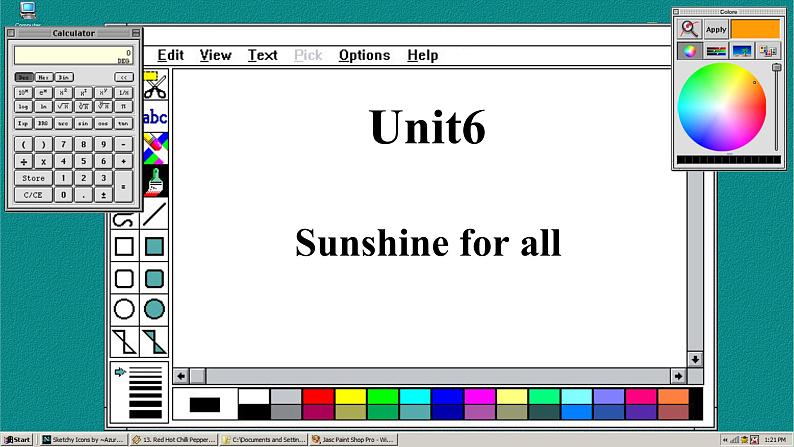
Task: Select the hollow ellipse tool
Action: (x=124, y=309)
